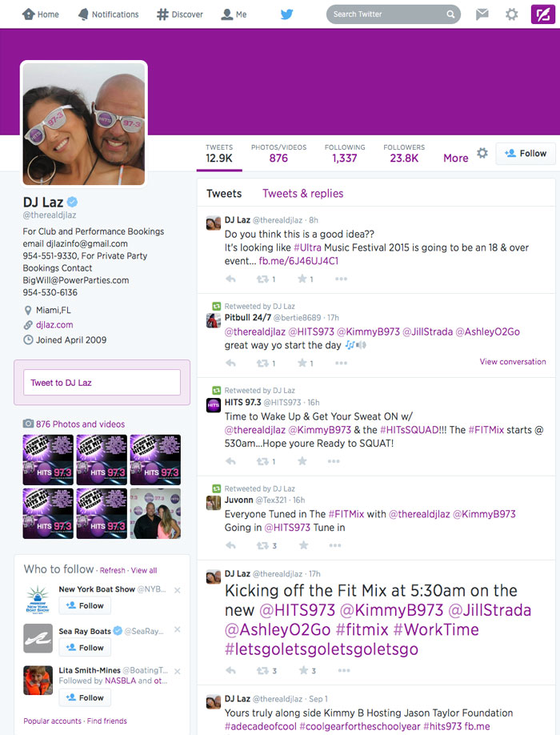Open direct messages envelope icon

pos(482,14)
